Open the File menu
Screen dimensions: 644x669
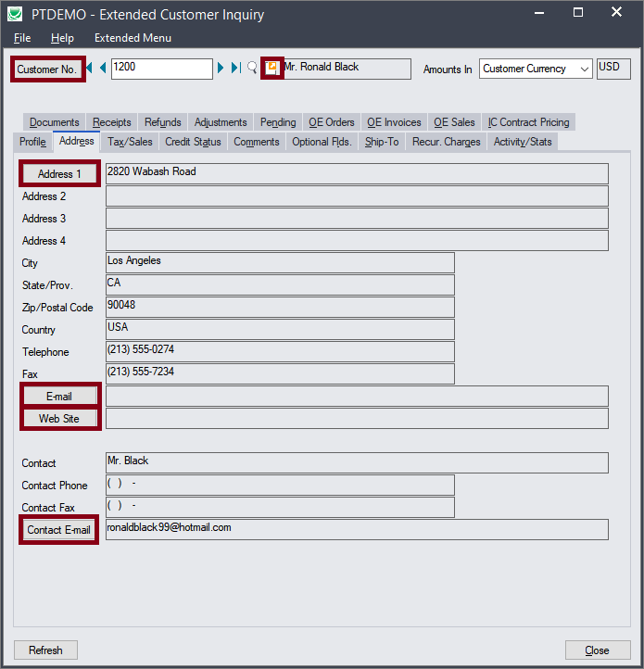[x=22, y=38]
